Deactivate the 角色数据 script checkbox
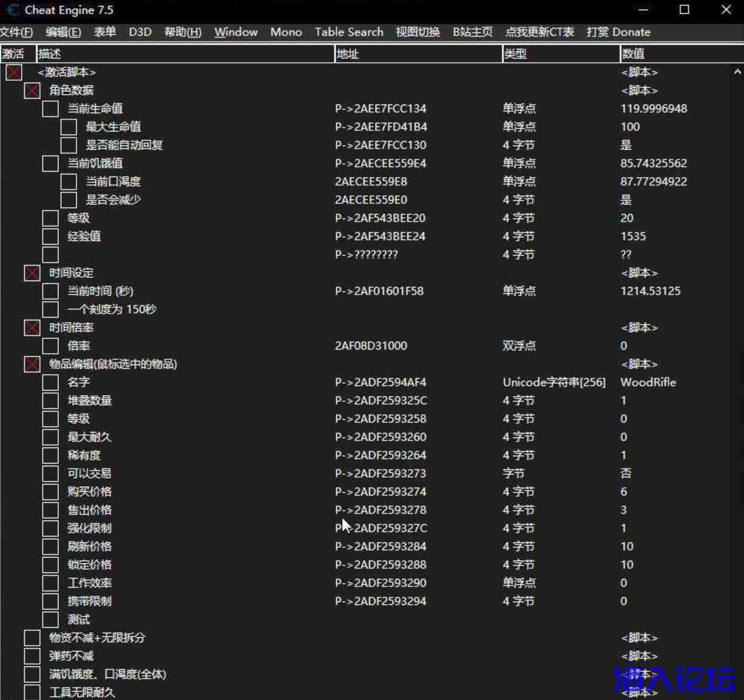Screen dimensions: 744x700 tap(32, 91)
